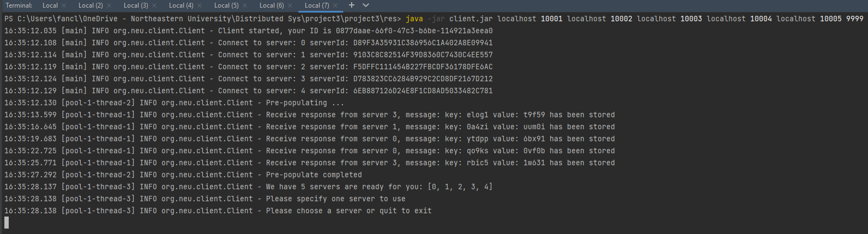The image size is (868, 234).
Task: Switch to the Local (6) terminal tab
Action: coord(272,5)
